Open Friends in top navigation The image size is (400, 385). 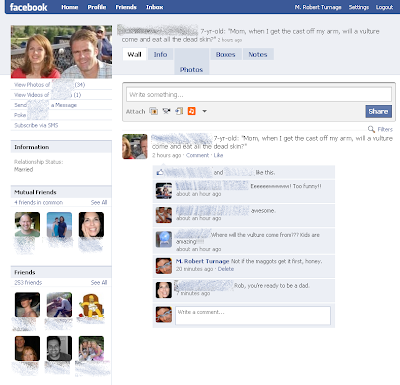click(x=126, y=7)
